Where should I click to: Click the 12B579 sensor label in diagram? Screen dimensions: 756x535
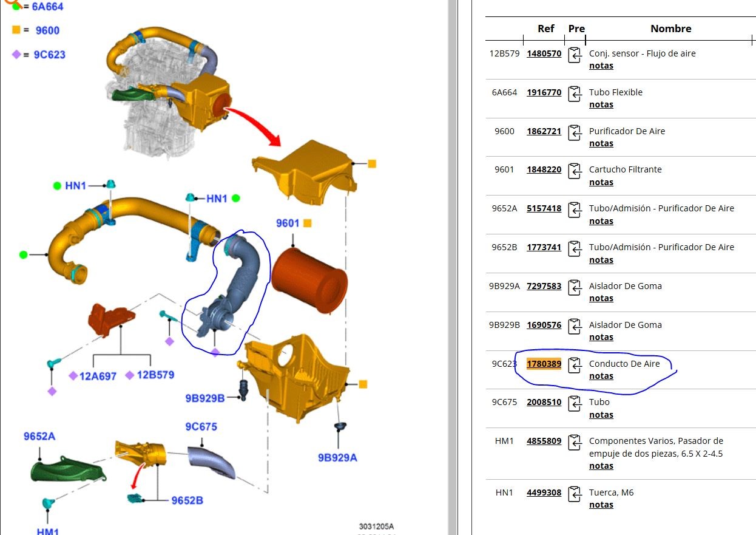155,375
